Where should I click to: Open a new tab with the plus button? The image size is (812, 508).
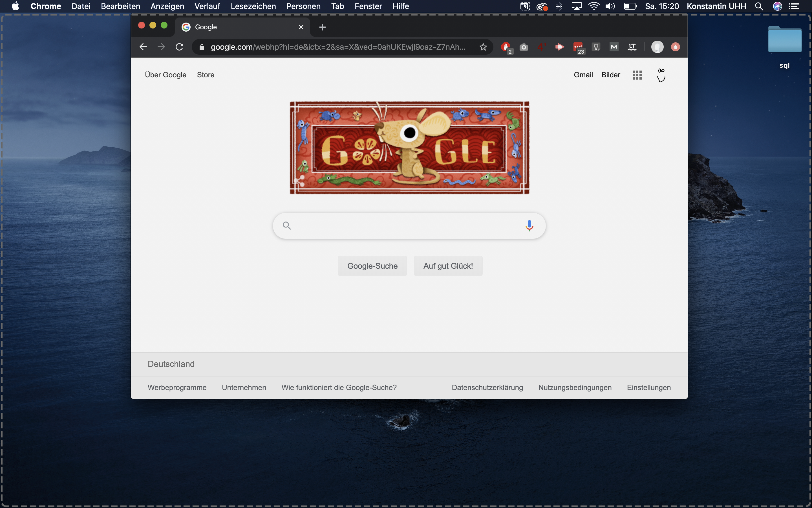pyautogui.click(x=323, y=27)
